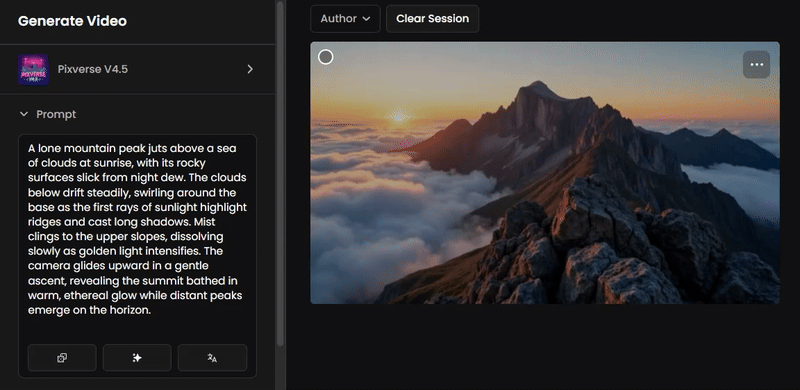This screenshot has width=800, height=390.
Task: Click inside the prompt text area
Action: point(137,230)
